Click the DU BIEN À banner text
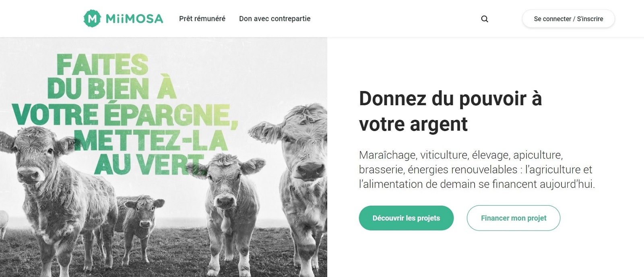 click(x=112, y=89)
